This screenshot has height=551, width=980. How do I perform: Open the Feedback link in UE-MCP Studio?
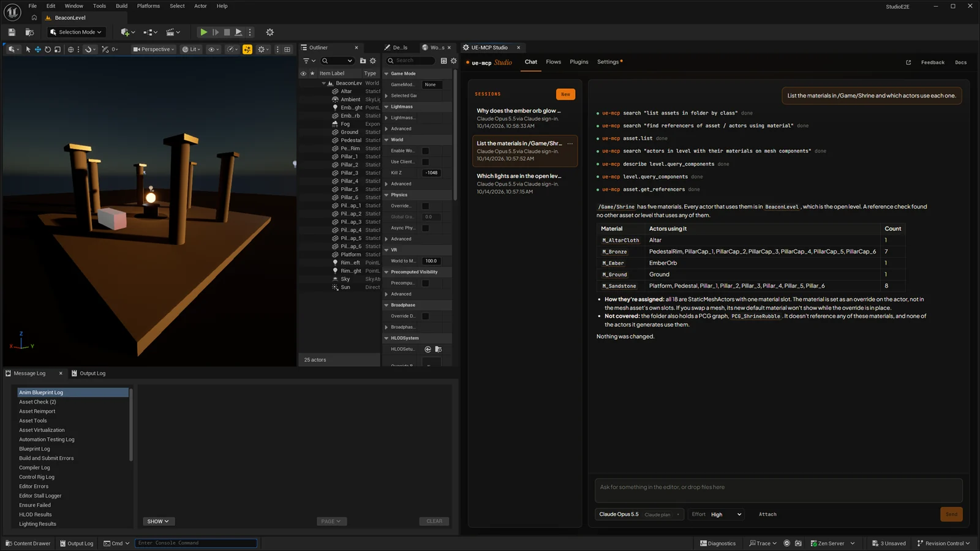tap(933, 62)
